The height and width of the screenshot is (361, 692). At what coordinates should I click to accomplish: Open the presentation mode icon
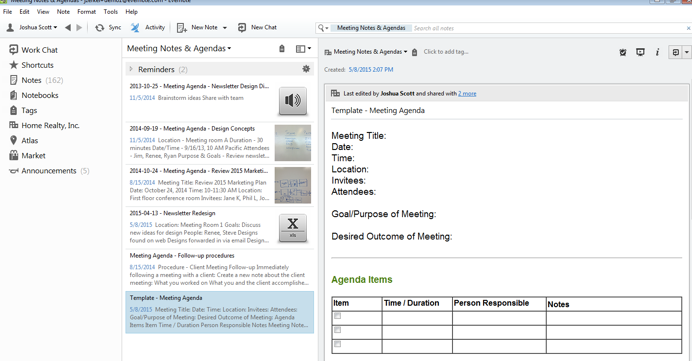[640, 52]
